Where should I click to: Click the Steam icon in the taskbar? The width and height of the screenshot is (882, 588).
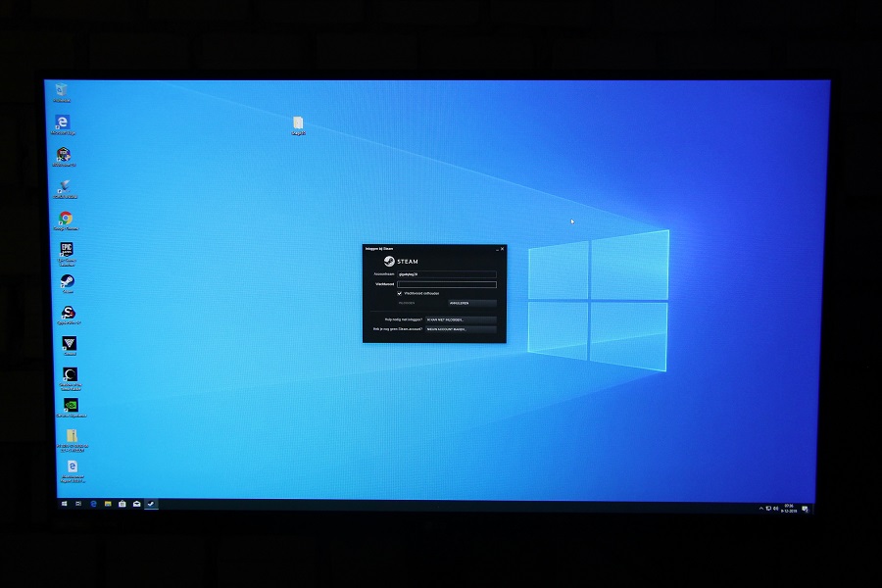151,504
